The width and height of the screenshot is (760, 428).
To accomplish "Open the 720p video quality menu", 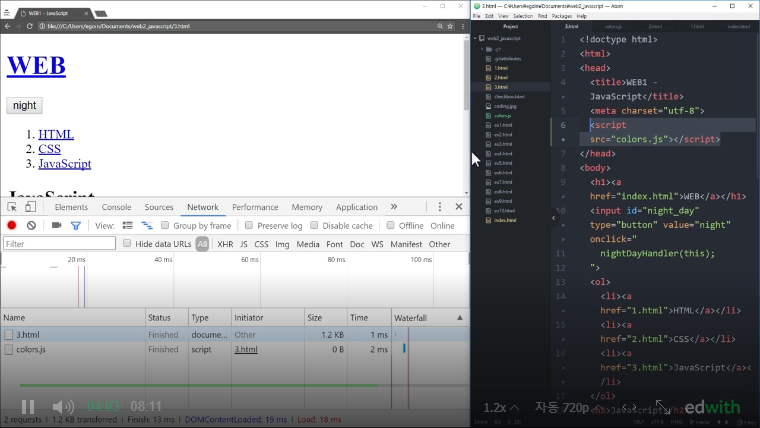I will pyautogui.click(x=570, y=408).
